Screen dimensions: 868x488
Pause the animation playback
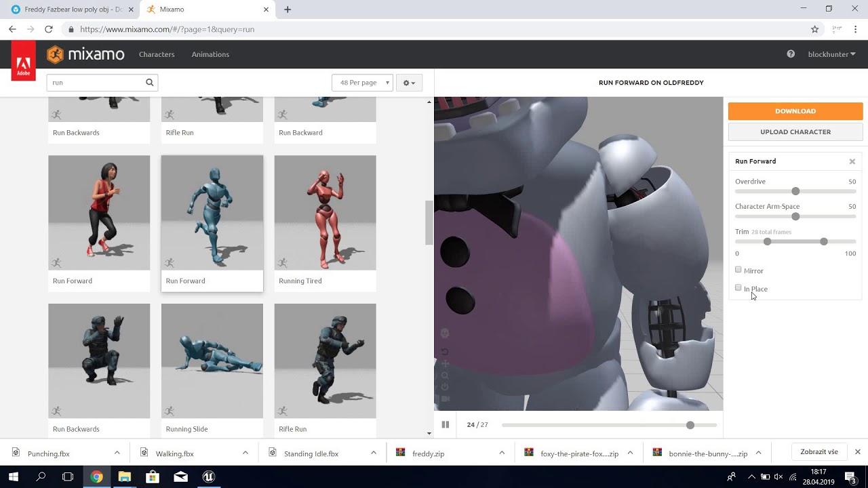pos(446,425)
